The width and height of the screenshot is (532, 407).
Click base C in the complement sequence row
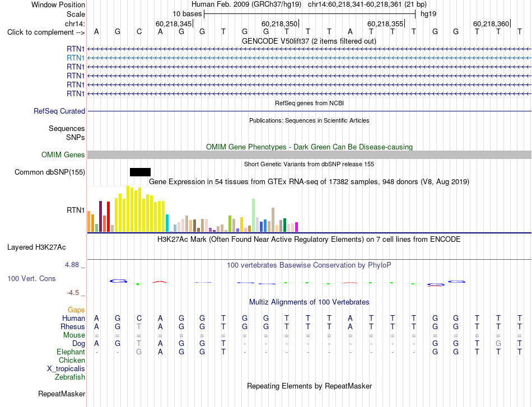click(139, 32)
